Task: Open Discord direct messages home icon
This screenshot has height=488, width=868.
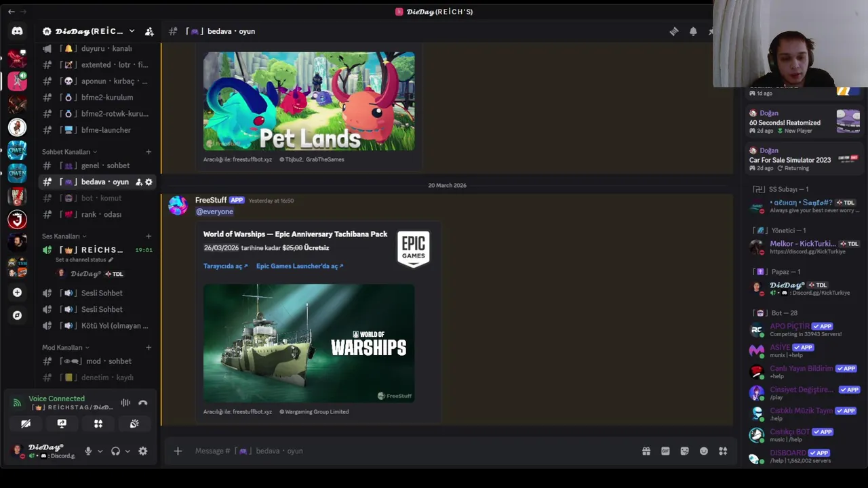Action: coord(17,31)
